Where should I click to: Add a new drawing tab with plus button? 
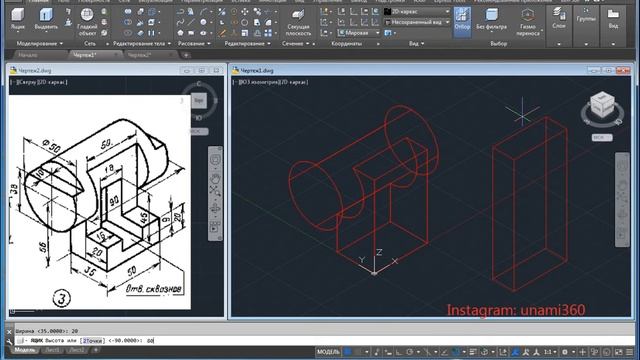click(x=186, y=55)
